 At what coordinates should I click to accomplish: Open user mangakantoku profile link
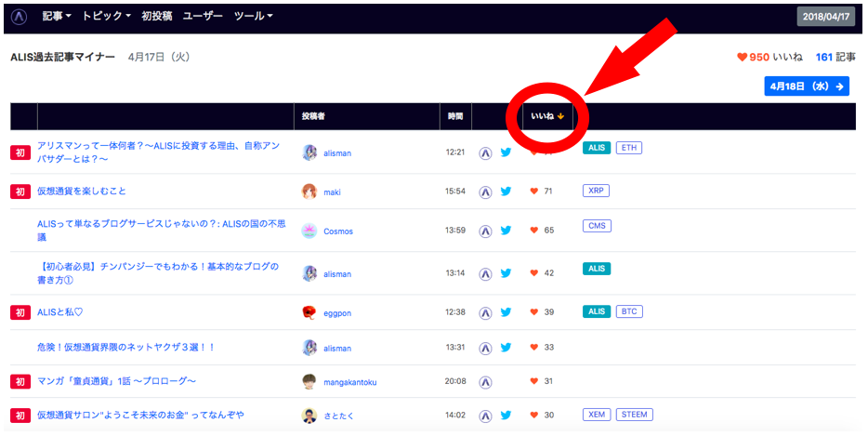350,382
